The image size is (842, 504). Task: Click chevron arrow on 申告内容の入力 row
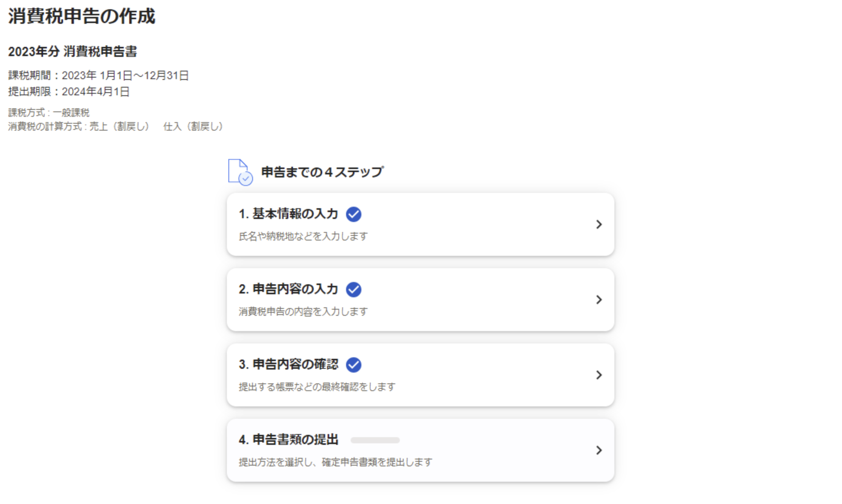point(599,300)
